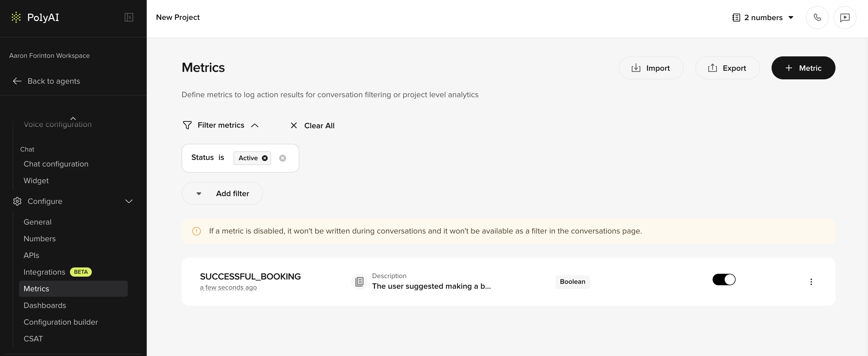Select Metrics in the sidebar
Screen dimensions: 868x356
click(37, 289)
